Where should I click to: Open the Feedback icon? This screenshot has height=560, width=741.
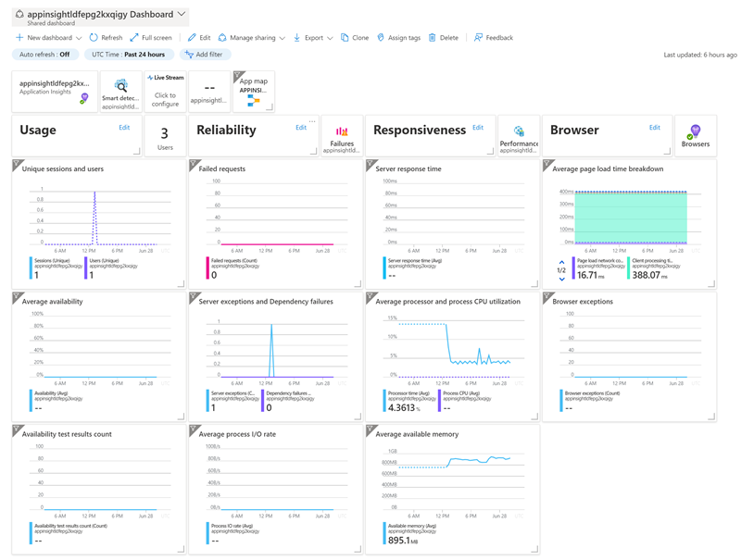478,37
